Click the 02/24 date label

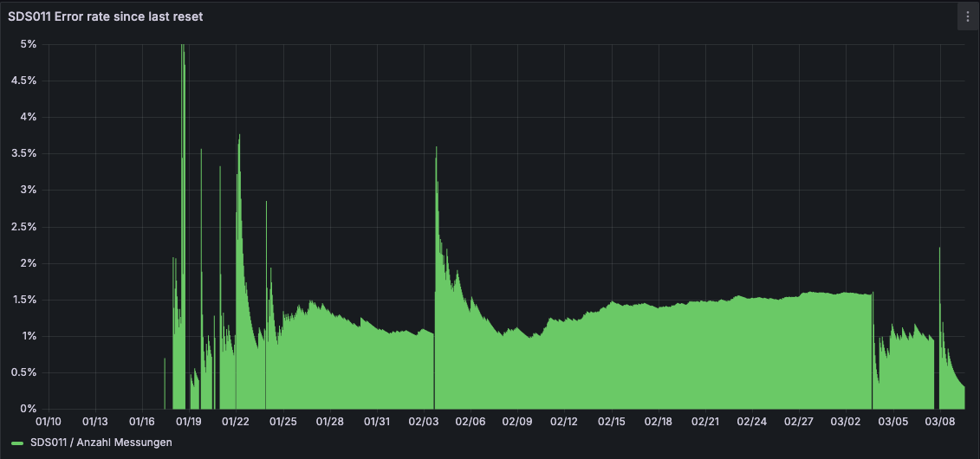[752, 422]
